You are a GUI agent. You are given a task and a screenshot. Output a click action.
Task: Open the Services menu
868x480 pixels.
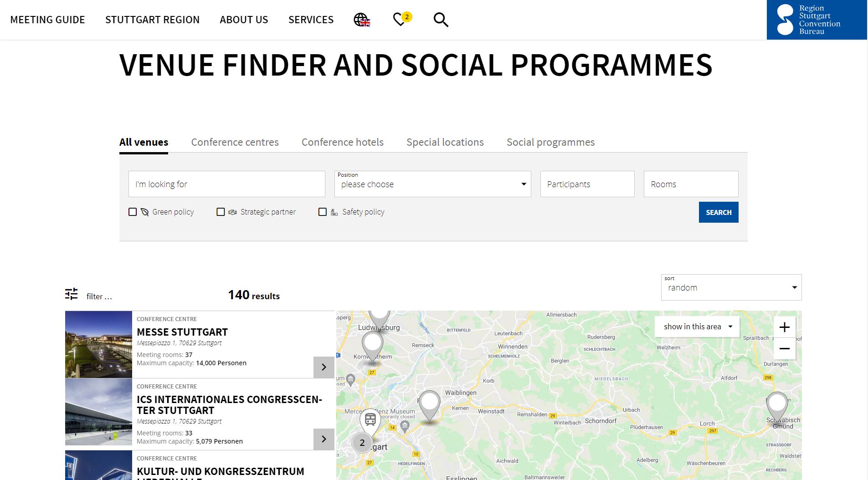coord(311,20)
